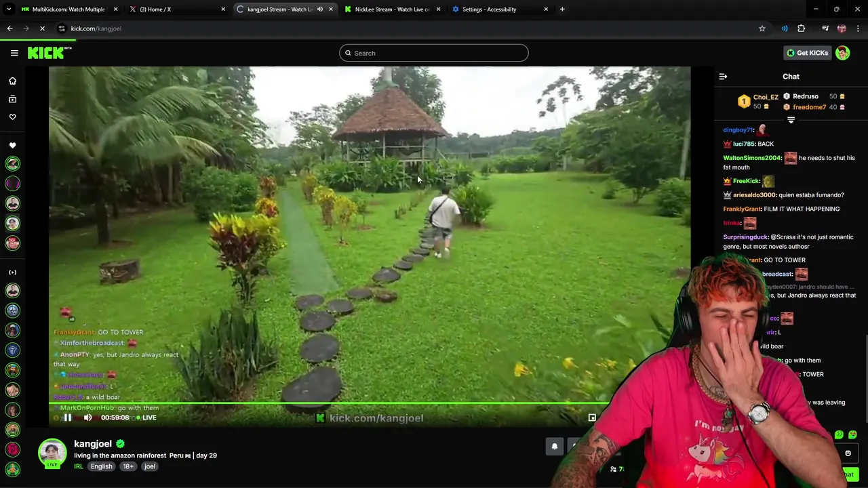Click username Surprisingduck in chat

tap(746, 237)
